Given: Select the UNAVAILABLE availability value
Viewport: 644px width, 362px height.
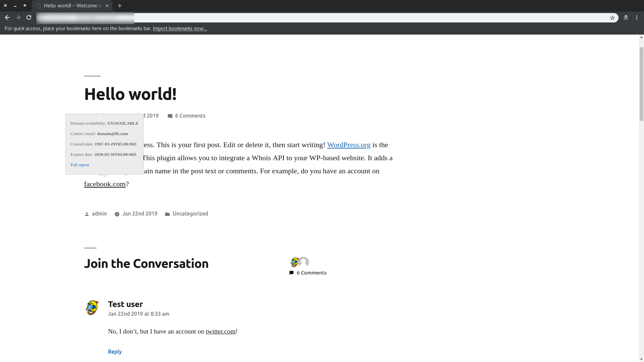Looking at the screenshot, I should click(x=123, y=123).
